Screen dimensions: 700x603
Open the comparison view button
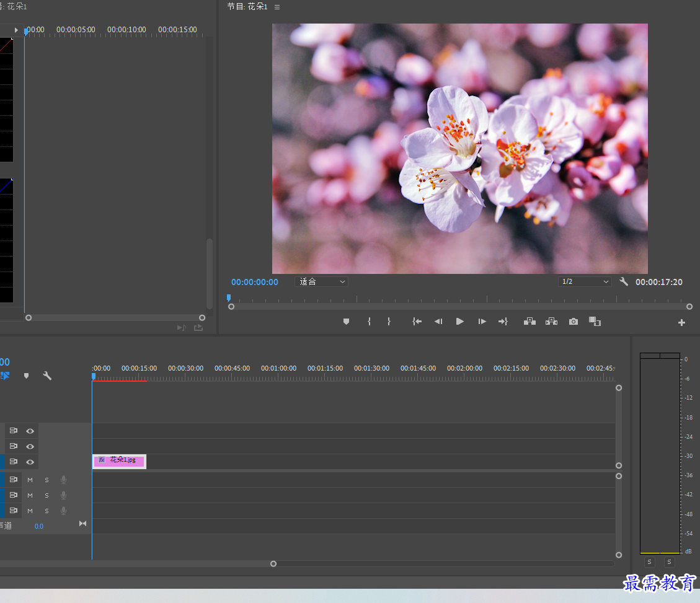[x=595, y=322]
